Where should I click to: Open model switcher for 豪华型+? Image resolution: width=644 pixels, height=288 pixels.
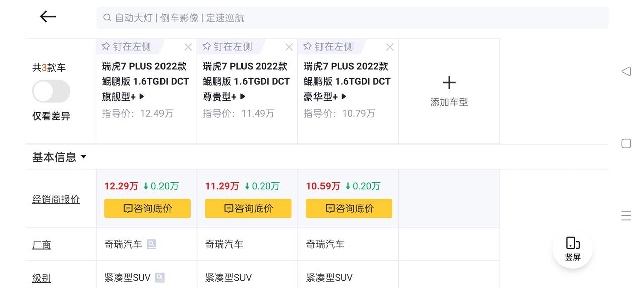point(344,97)
